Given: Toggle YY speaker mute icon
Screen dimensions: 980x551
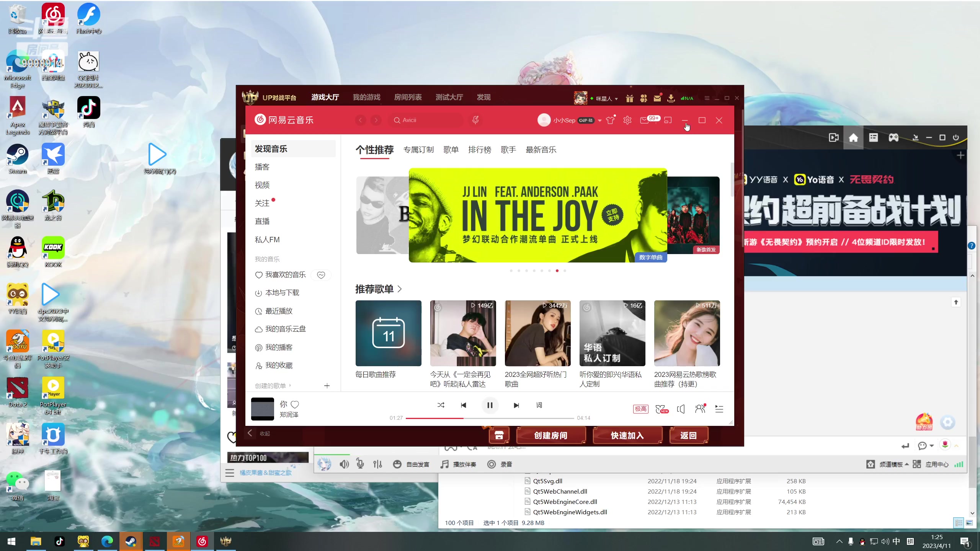Looking at the screenshot, I should click(x=344, y=464).
